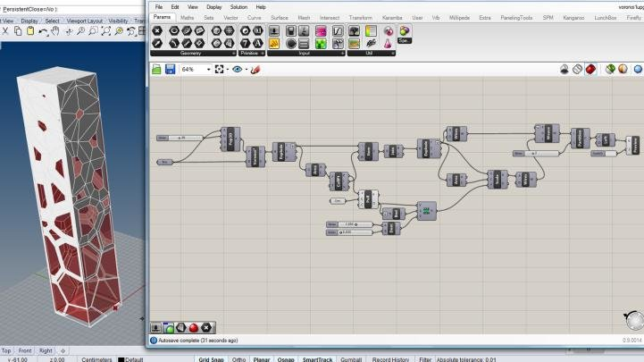Click the blue save document icon
This screenshot has width=644, height=362.
169,69
